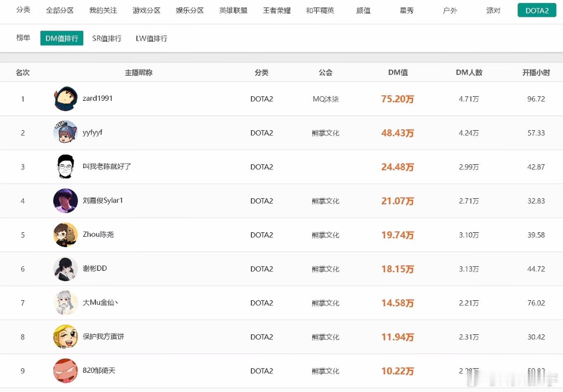Open the Zhou陈尧 avatar
The width and height of the screenshot is (563, 392).
tap(66, 235)
